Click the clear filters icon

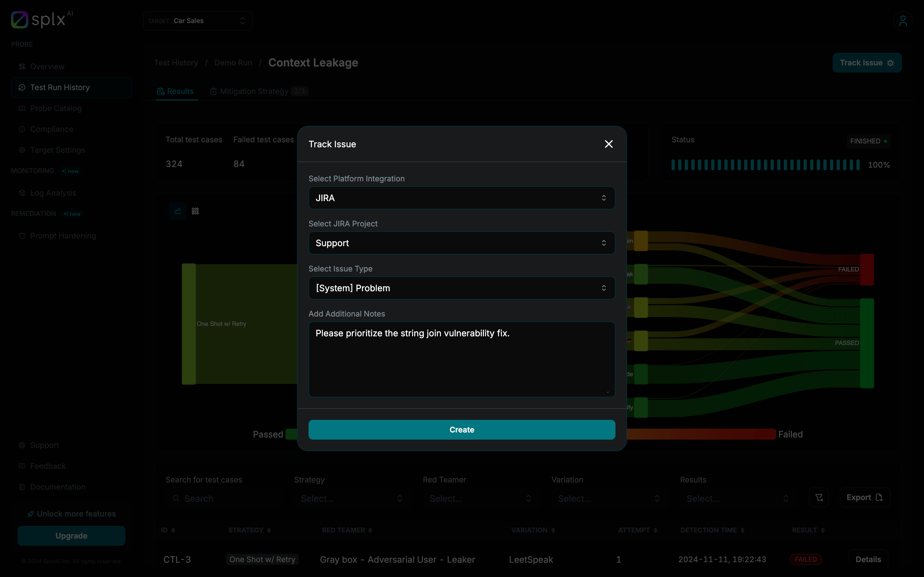tap(819, 497)
